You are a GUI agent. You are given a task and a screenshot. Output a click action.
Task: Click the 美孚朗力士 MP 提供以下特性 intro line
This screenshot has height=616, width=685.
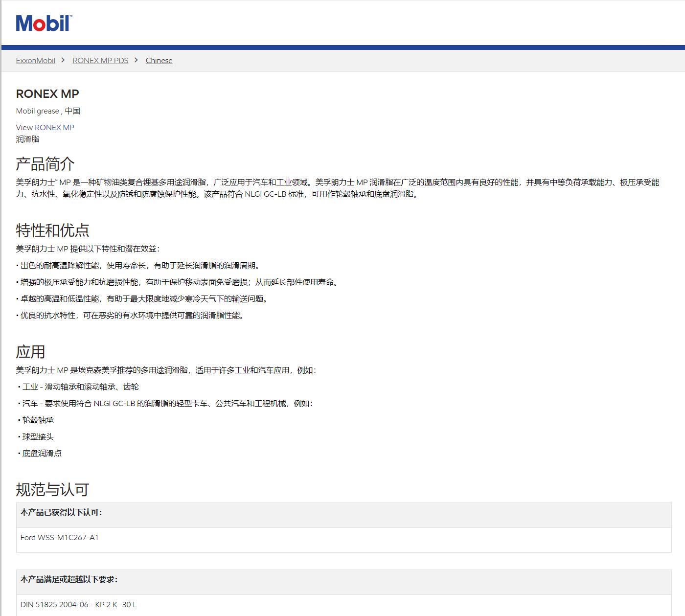(88, 249)
